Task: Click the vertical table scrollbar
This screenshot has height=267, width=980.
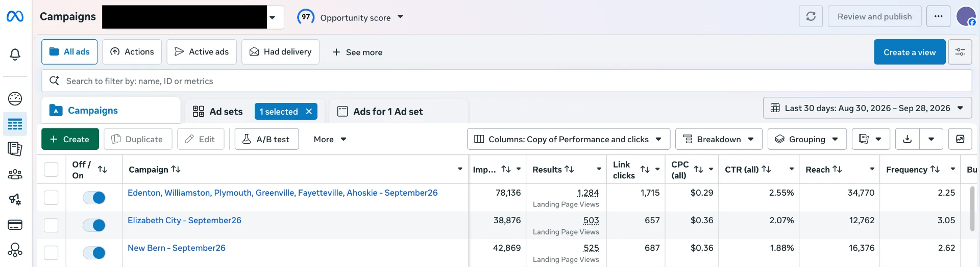Action: [972, 208]
